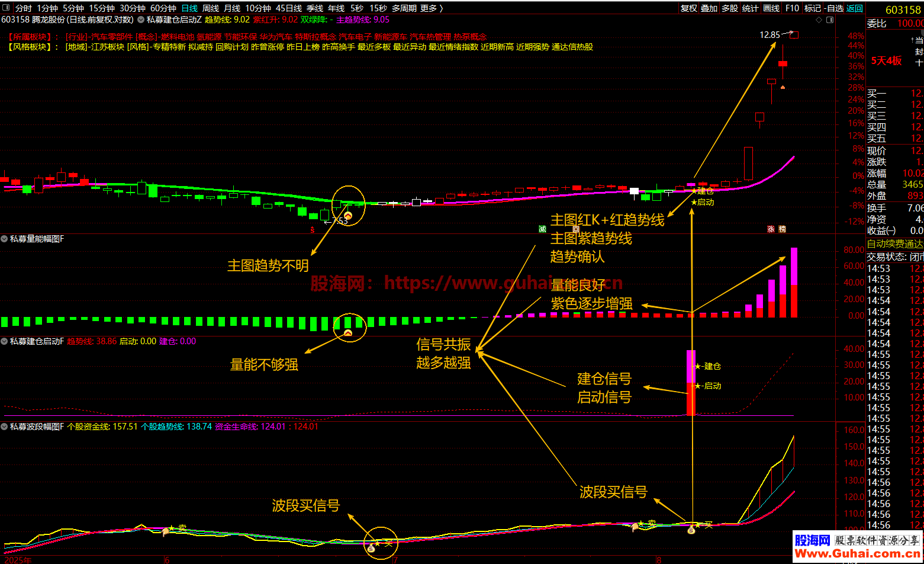Click 买一 row in order book
This screenshot has width=924, height=564.
click(x=894, y=94)
